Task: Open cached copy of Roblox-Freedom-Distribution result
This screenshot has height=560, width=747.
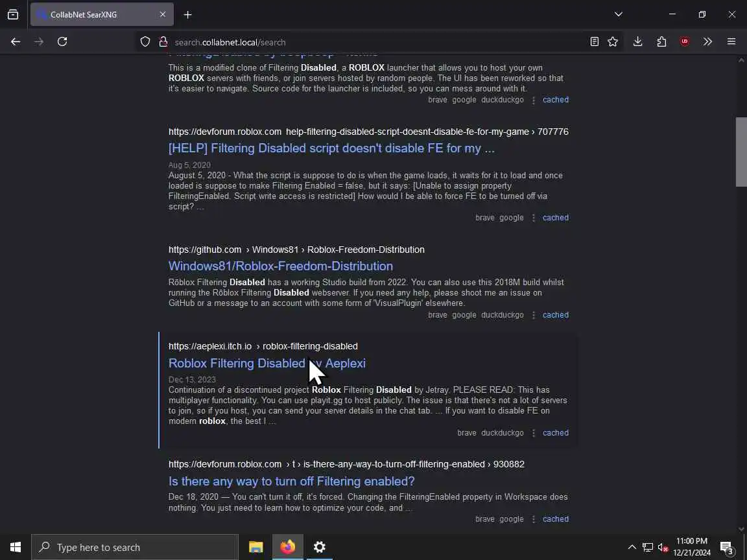Action: point(556,315)
